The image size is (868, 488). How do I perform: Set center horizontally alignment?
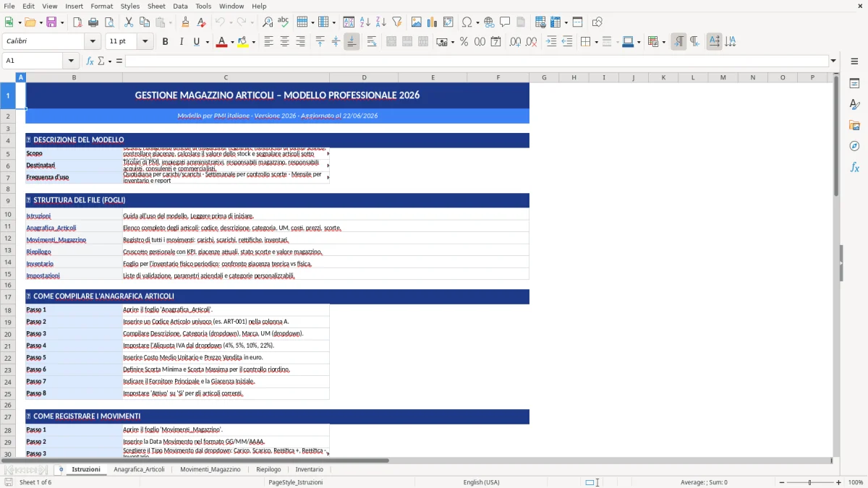[284, 42]
